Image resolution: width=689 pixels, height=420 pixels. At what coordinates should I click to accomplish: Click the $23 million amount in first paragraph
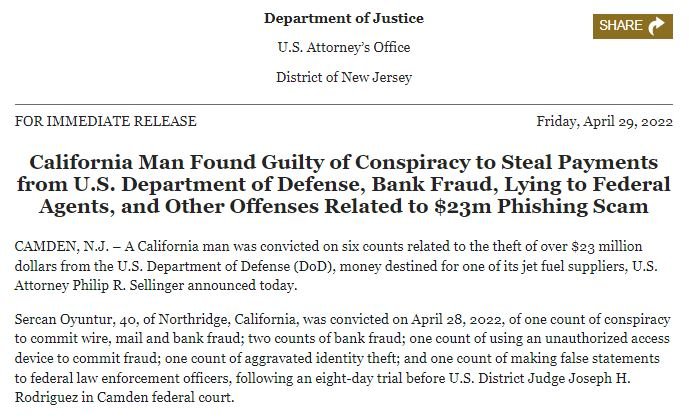[607, 246]
